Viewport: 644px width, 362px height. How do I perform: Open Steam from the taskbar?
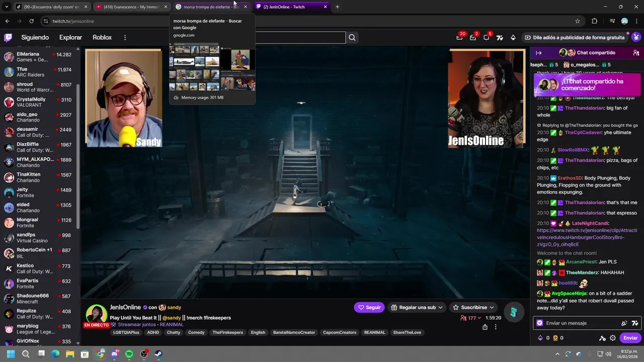tap(158, 354)
